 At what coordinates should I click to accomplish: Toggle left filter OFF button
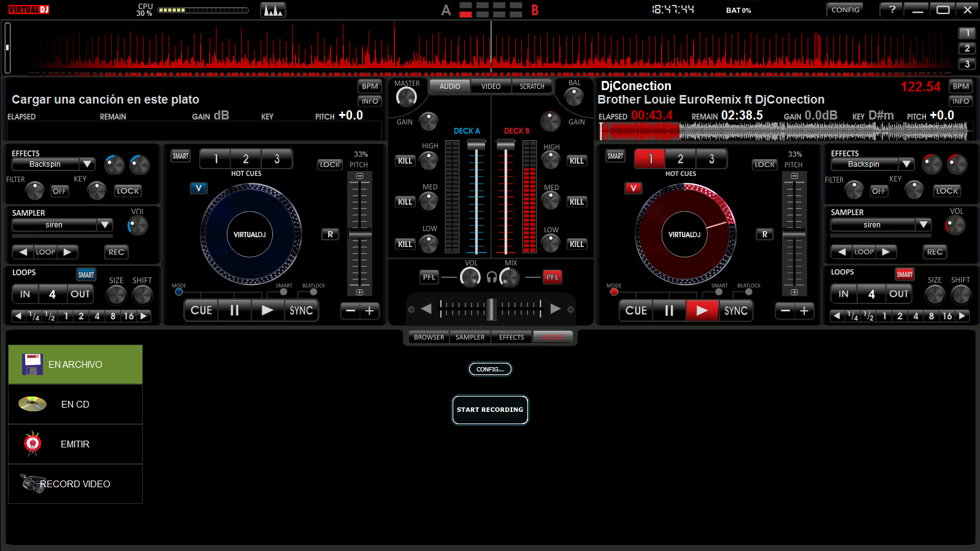tap(59, 191)
